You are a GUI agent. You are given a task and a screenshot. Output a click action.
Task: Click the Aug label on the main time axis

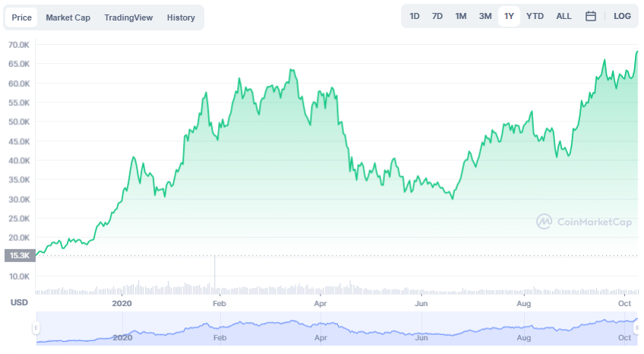click(524, 304)
